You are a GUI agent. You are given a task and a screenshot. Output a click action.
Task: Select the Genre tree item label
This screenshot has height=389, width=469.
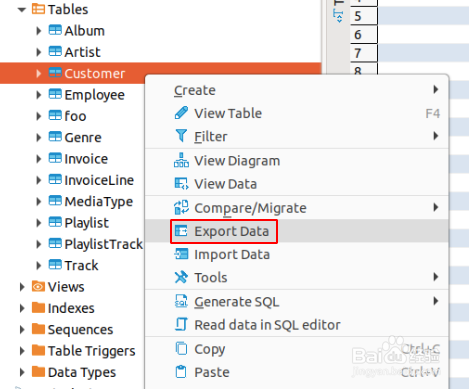(83, 137)
